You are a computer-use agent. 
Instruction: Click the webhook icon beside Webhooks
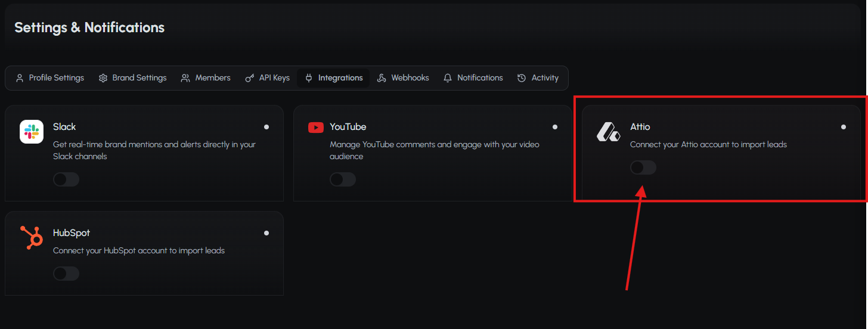tap(382, 78)
